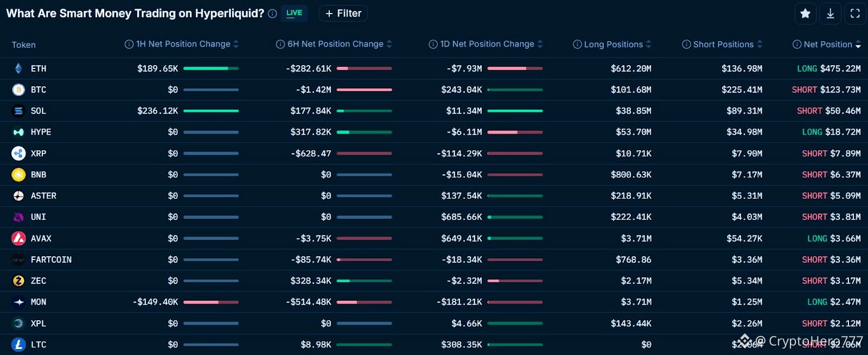The height and width of the screenshot is (355, 868).
Task: Toggle the LIVE indicator
Action: [294, 13]
